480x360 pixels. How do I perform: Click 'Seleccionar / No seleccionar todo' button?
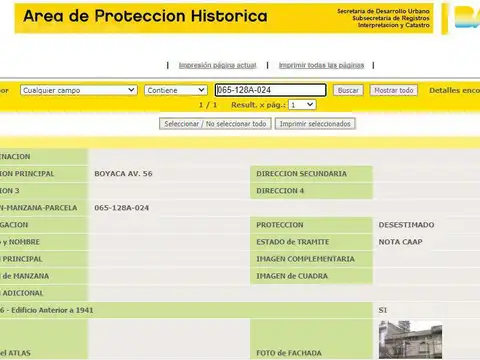[215, 124]
